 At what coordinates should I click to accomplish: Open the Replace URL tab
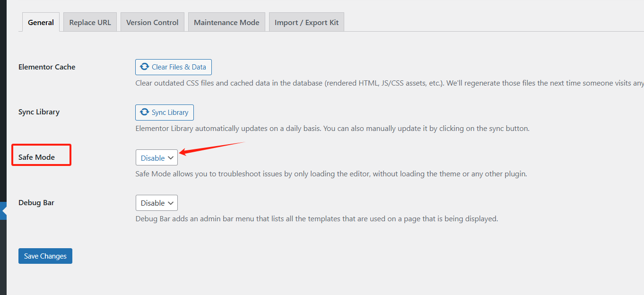90,22
